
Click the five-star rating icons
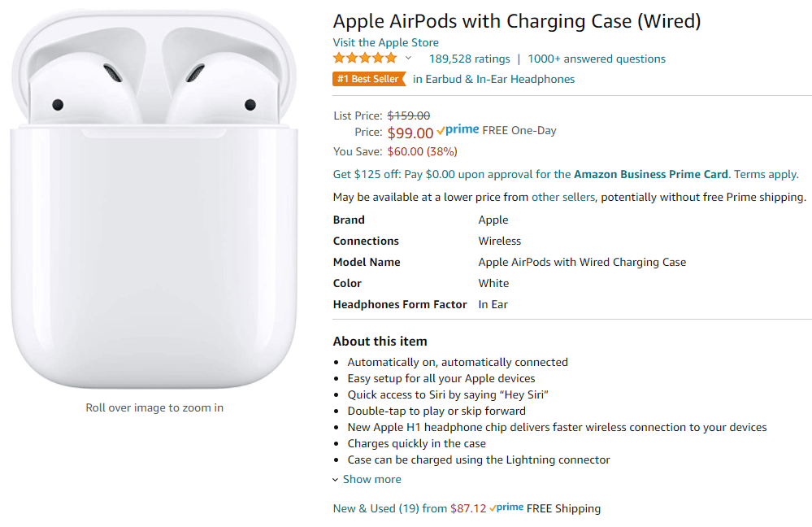tap(365, 59)
